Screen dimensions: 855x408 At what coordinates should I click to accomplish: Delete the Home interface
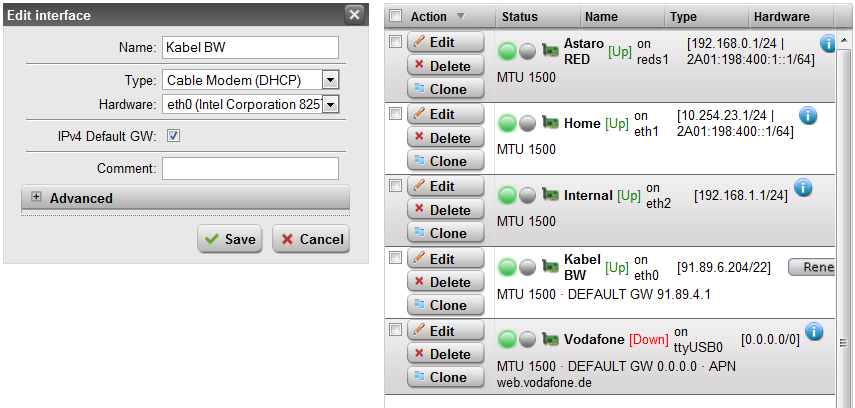click(445, 138)
